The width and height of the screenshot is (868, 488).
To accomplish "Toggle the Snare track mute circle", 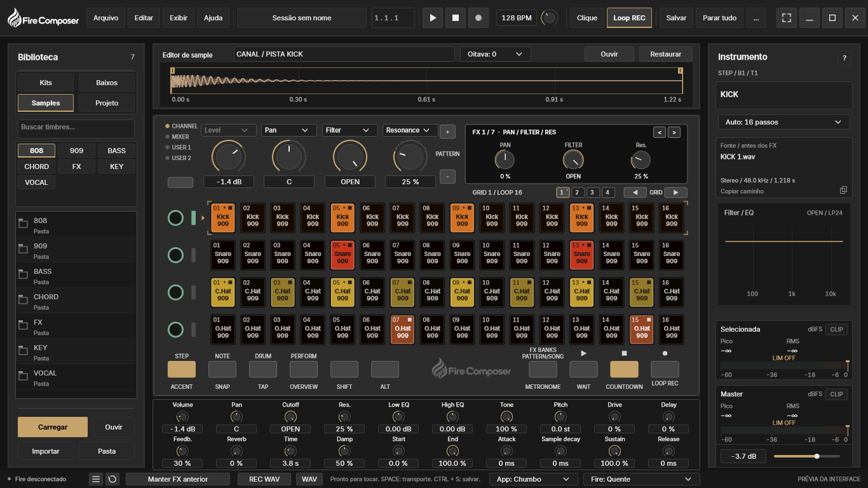I will 175,255.
